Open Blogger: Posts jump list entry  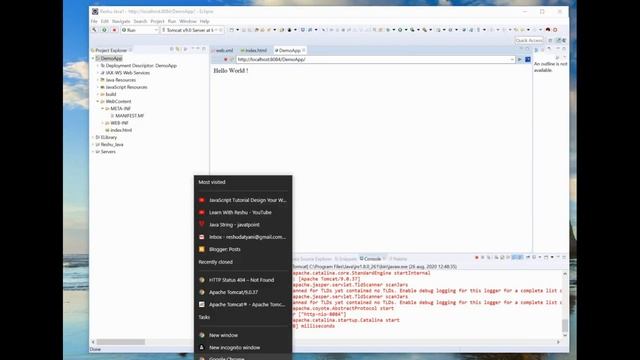point(243,249)
